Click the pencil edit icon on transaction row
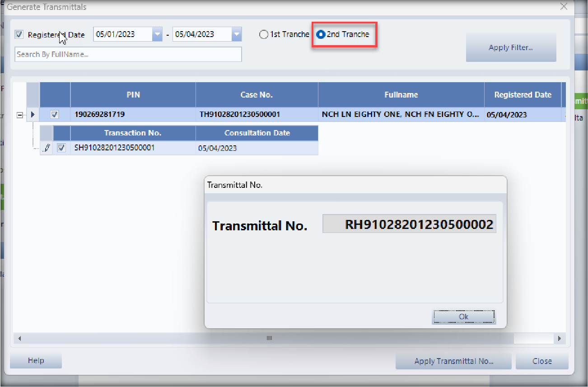The width and height of the screenshot is (588, 387). tap(47, 148)
